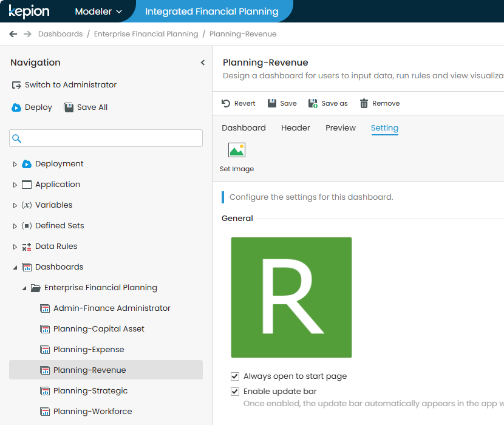Image resolution: width=504 pixels, height=425 pixels.
Task: Expand the Data Rules tree node
Action: pos(15,246)
